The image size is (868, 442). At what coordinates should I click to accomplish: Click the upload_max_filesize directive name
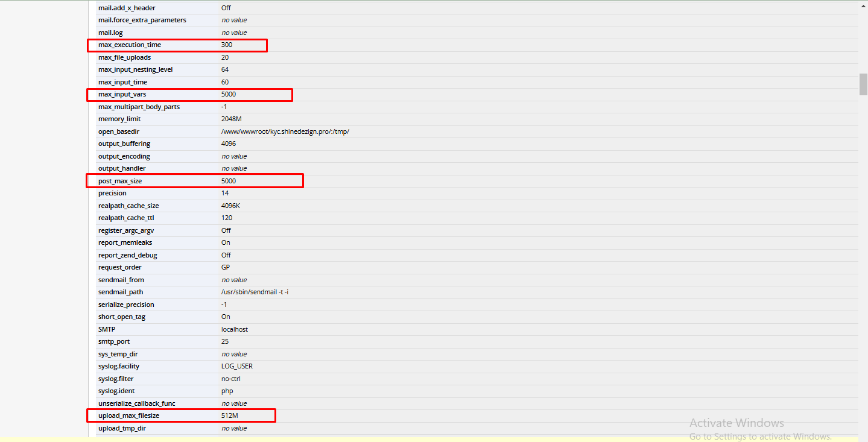pos(128,416)
